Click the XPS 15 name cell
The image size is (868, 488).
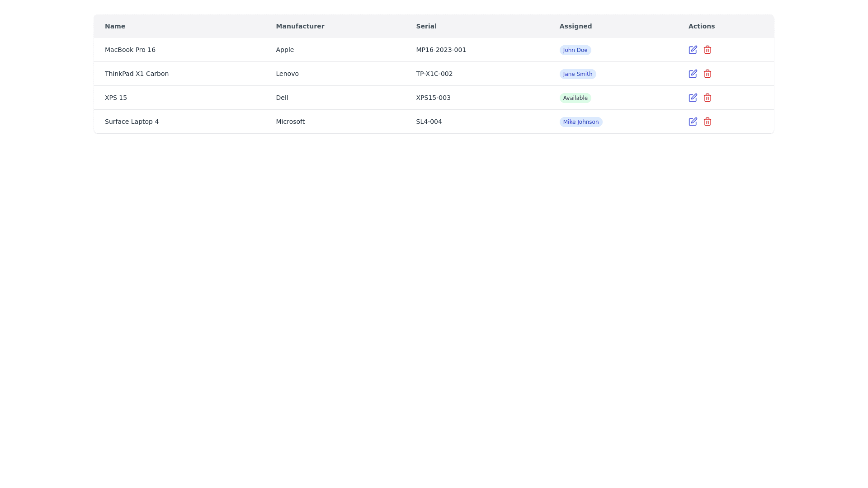tap(116, 98)
